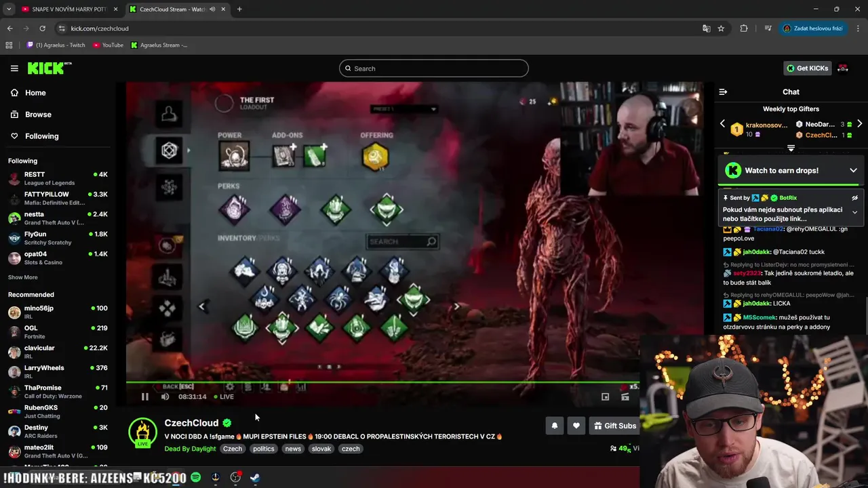Click the KICK logo to go home

(49, 68)
